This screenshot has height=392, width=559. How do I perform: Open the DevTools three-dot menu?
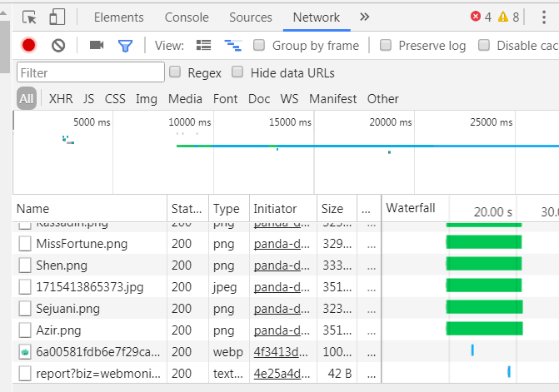(x=543, y=17)
